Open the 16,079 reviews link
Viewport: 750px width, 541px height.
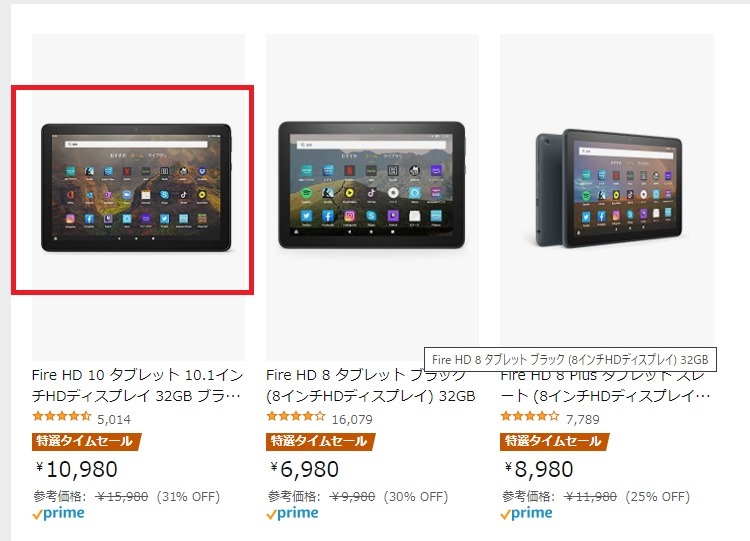tap(352, 420)
